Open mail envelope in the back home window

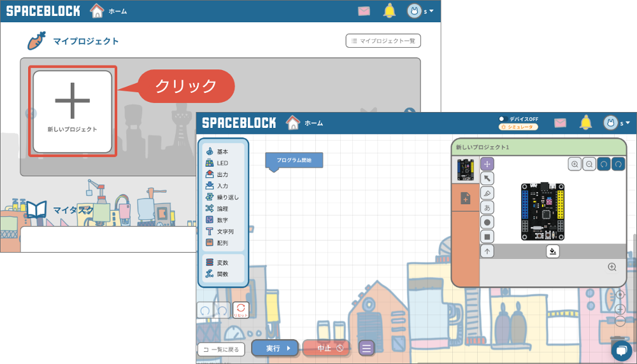364,11
